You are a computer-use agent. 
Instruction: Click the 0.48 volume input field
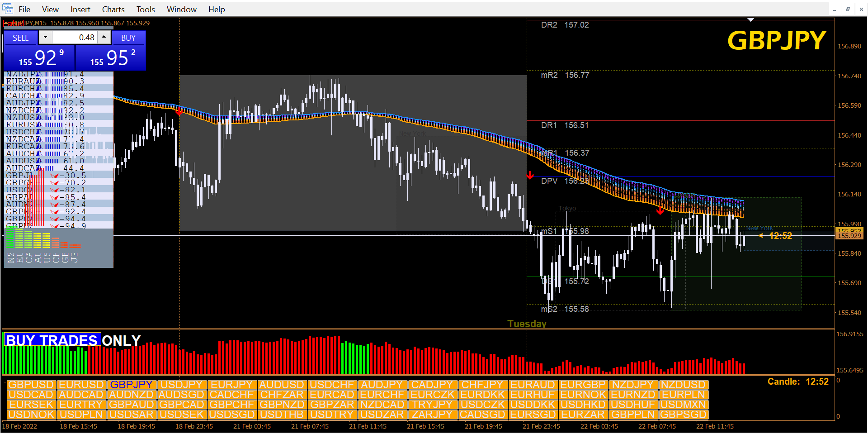[x=75, y=38]
